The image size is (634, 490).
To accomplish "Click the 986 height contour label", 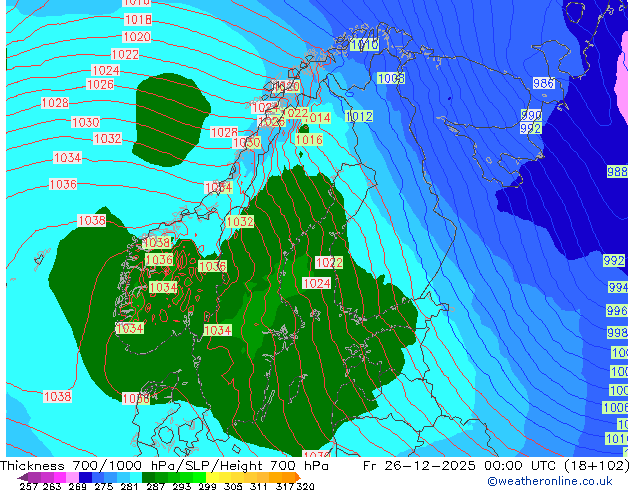I will point(543,83).
